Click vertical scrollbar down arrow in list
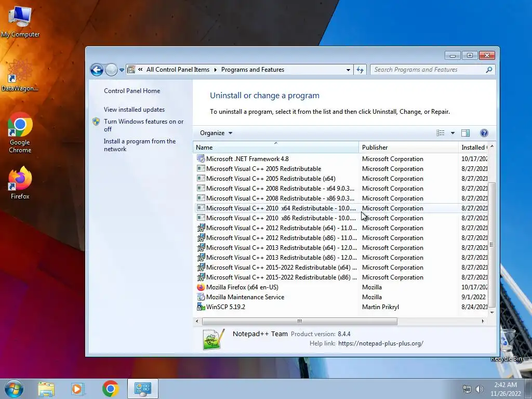This screenshot has height=399, width=532. click(x=492, y=312)
